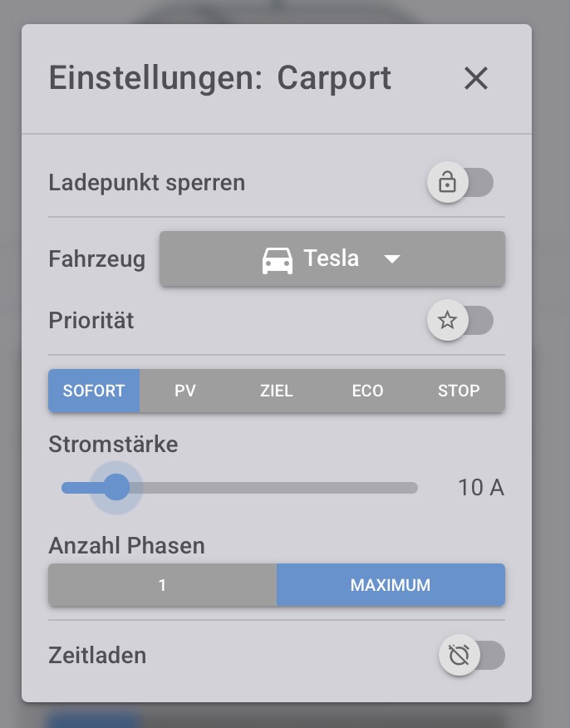Toggle the Ladepunkt sperren lock switch

(x=460, y=183)
